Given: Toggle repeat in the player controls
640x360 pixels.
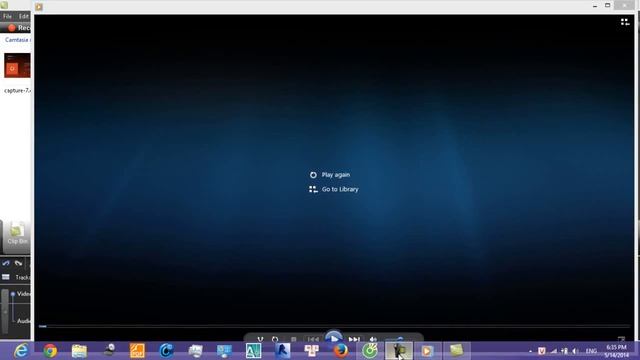Looking at the screenshot, I should coord(275,339).
